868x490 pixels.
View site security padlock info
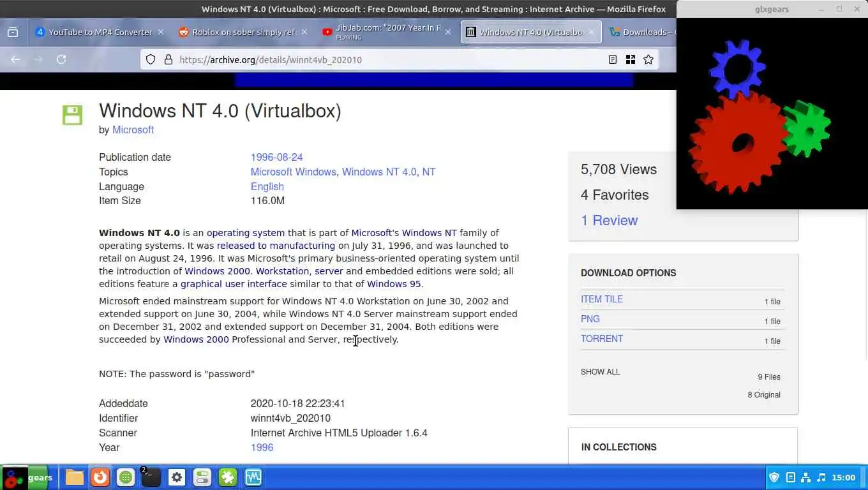tap(168, 59)
